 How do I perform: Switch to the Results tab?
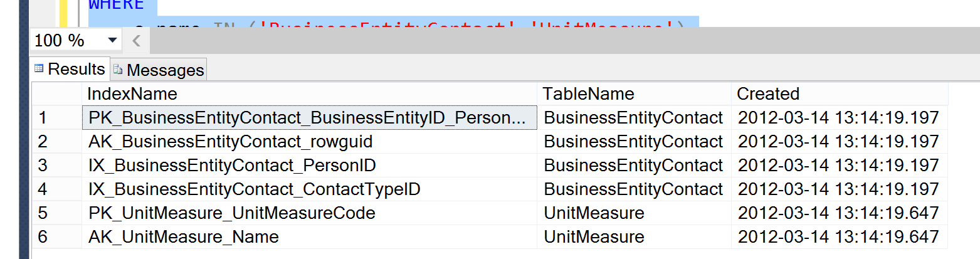click(x=76, y=69)
